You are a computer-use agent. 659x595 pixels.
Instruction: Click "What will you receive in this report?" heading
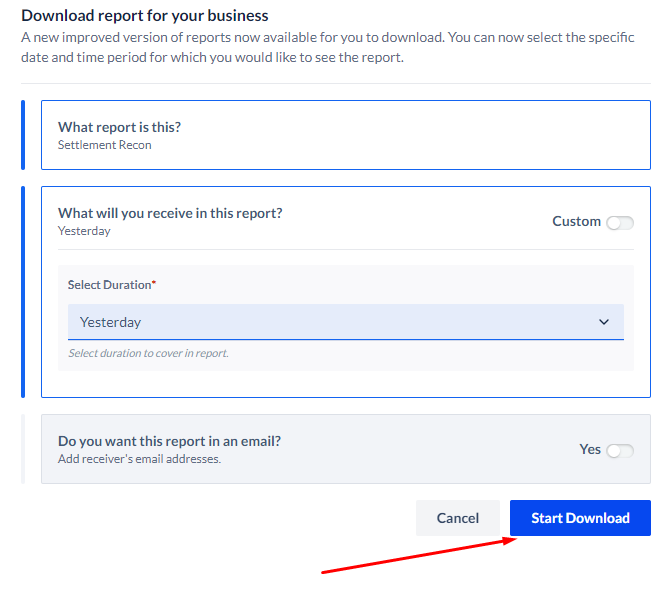pyautogui.click(x=170, y=213)
